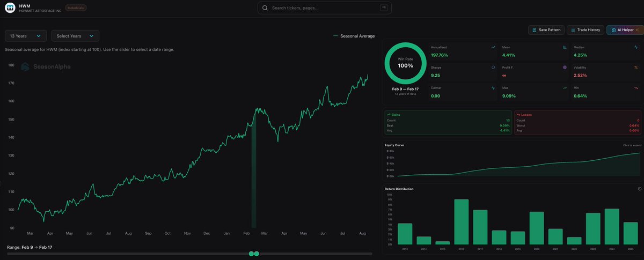Click the Win Rate 100% ring
This screenshot has width=644, height=260.
405,63
